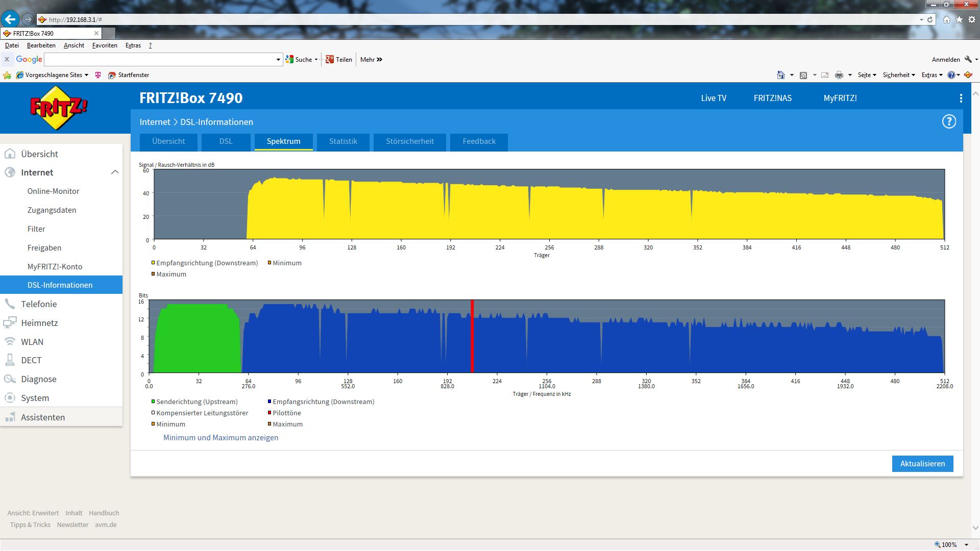Open the Telekom favorites bookmark icon

(x=98, y=75)
